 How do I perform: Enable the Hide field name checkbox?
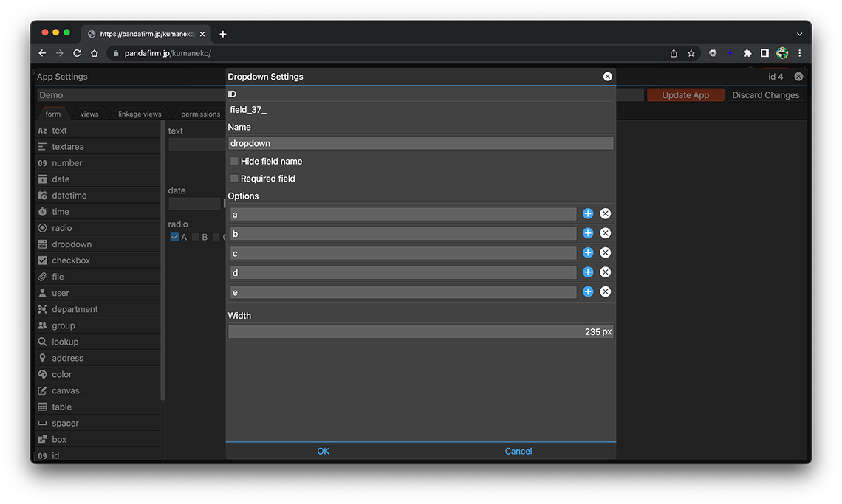coord(235,161)
